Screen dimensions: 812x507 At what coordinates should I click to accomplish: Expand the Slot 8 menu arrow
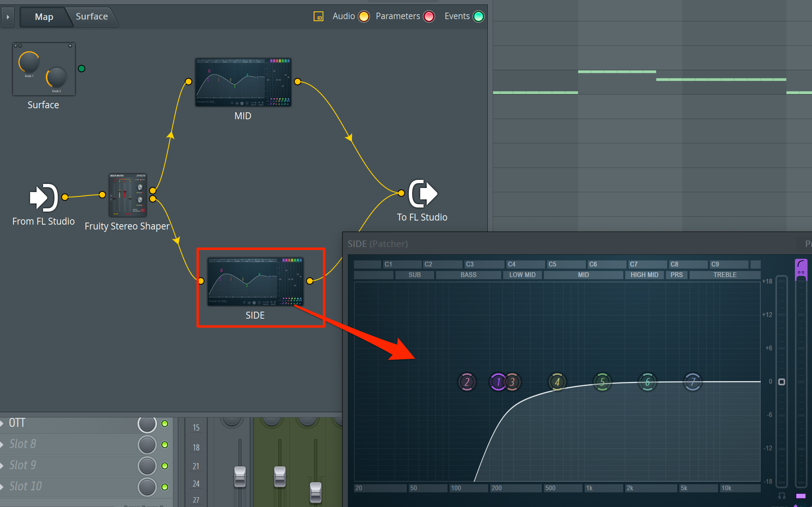coord(2,444)
